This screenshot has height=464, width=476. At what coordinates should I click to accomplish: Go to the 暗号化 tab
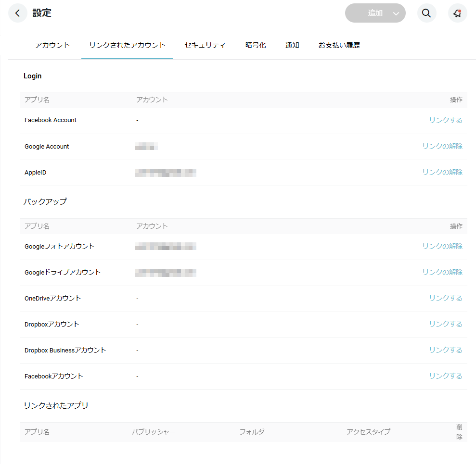(256, 45)
